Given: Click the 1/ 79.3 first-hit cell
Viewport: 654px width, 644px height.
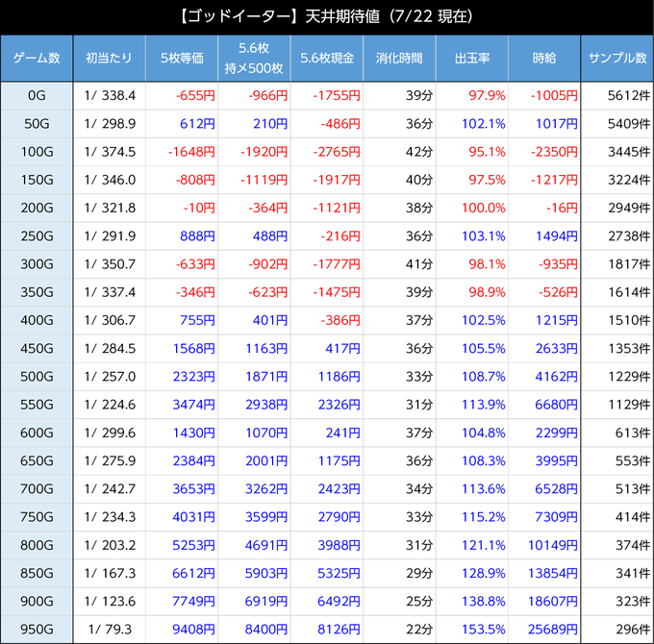Looking at the screenshot, I should pyautogui.click(x=110, y=630).
